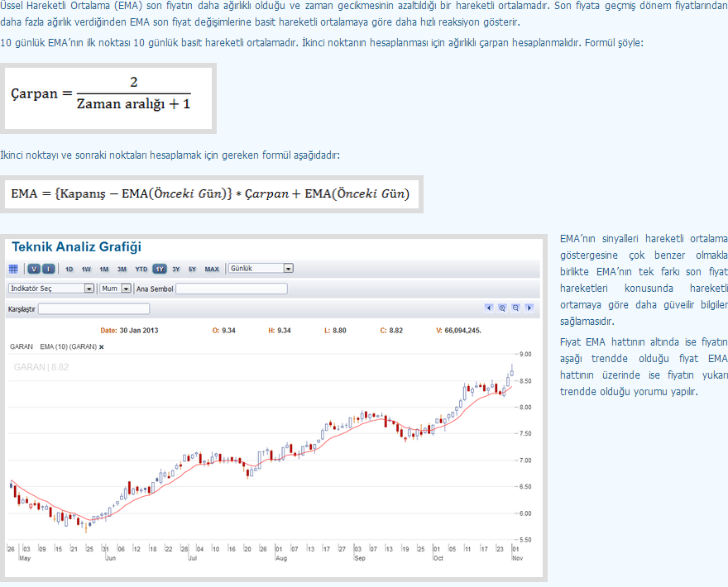Click the Karşılaştır input field

(x=93, y=309)
